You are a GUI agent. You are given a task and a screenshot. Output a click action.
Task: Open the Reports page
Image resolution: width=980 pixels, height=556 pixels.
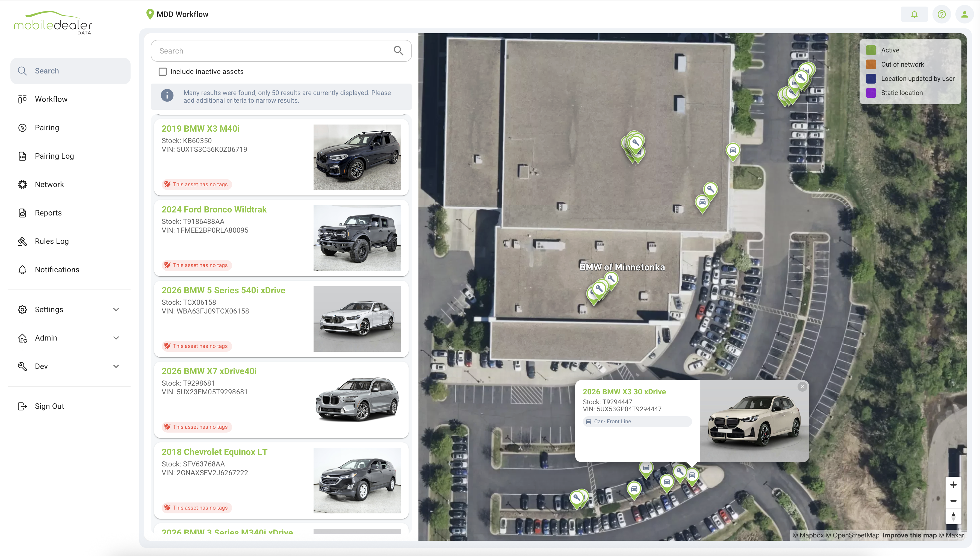(70, 213)
